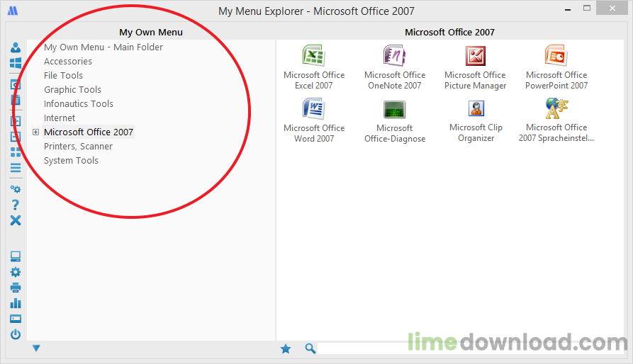
Task: Click the user profile sidebar icon
Action: point(16,47)
